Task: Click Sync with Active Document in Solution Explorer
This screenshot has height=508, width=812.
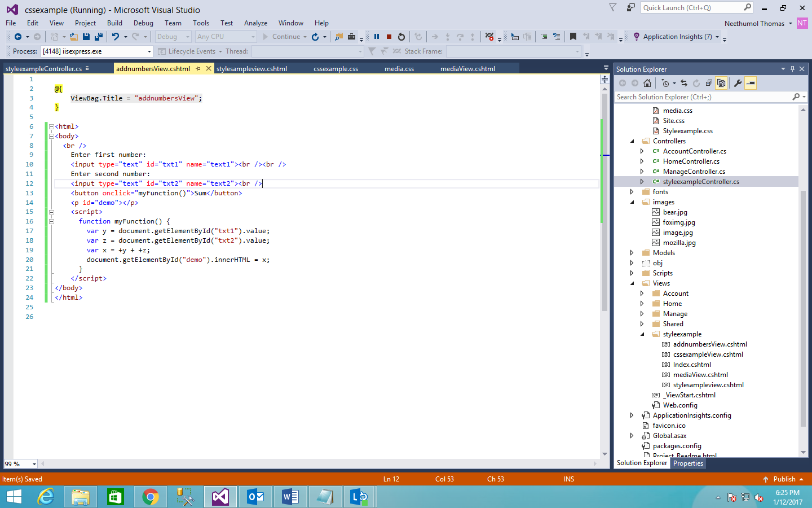Action: [684, 83]
